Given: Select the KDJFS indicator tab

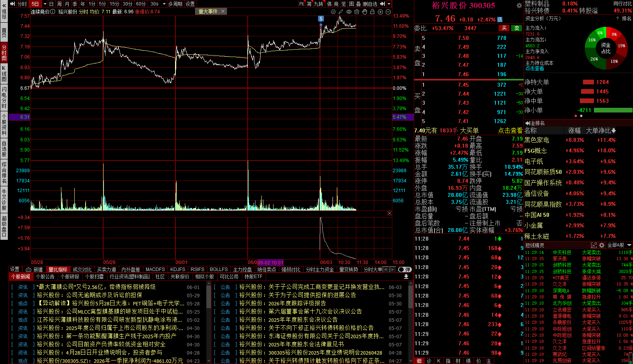Looking at the screenshot, I should click(x=178, y=269).
